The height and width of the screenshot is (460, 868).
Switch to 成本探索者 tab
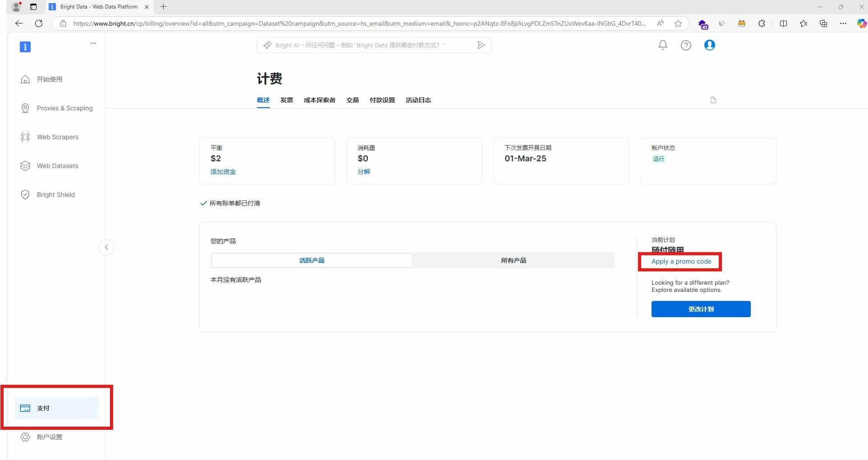coord(320,100)
